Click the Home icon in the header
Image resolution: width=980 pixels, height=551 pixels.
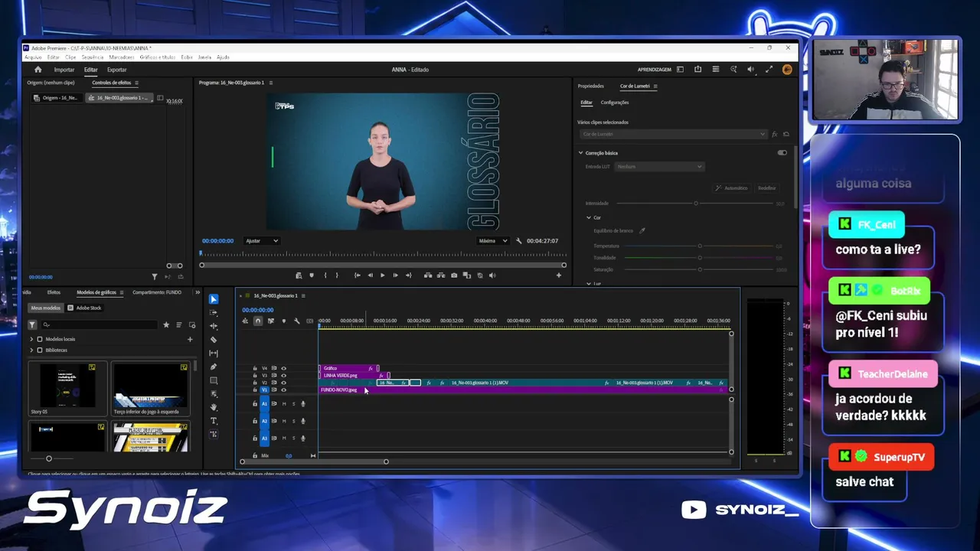(38, 70)
